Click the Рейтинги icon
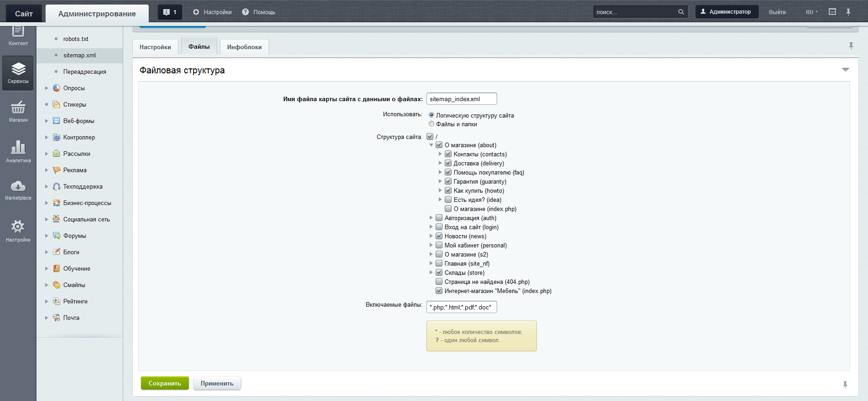This screenshot has width=868, height=401. [57, 301]
